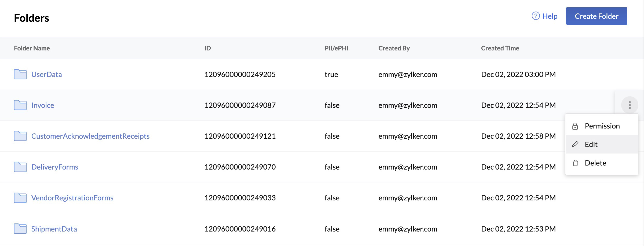
Task: Click the trash icon beside Delete
Action: pyautogui.click(x=575, y=163)
